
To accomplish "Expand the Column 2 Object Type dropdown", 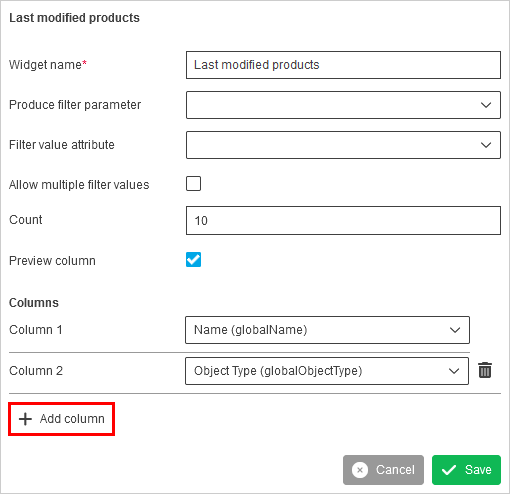I will click(x=327, y=371).
